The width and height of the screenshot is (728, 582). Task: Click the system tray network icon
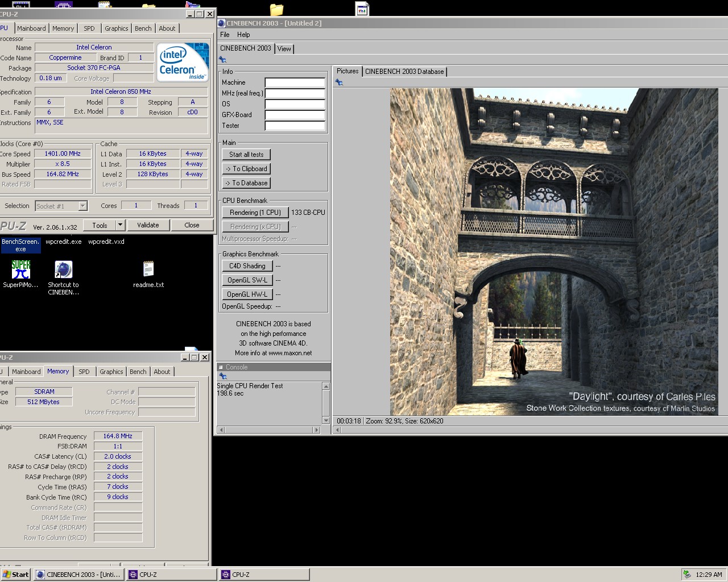coord(687,574)
